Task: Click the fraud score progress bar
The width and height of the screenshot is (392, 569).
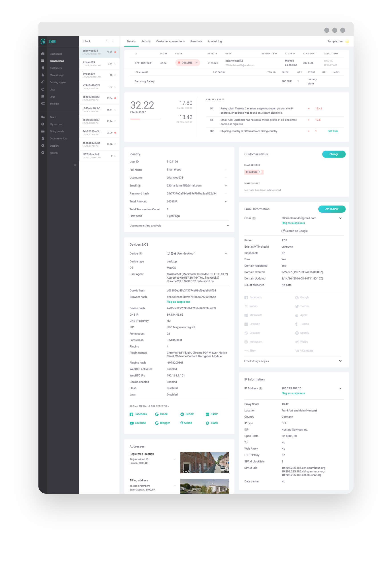Action: point(145,119)
